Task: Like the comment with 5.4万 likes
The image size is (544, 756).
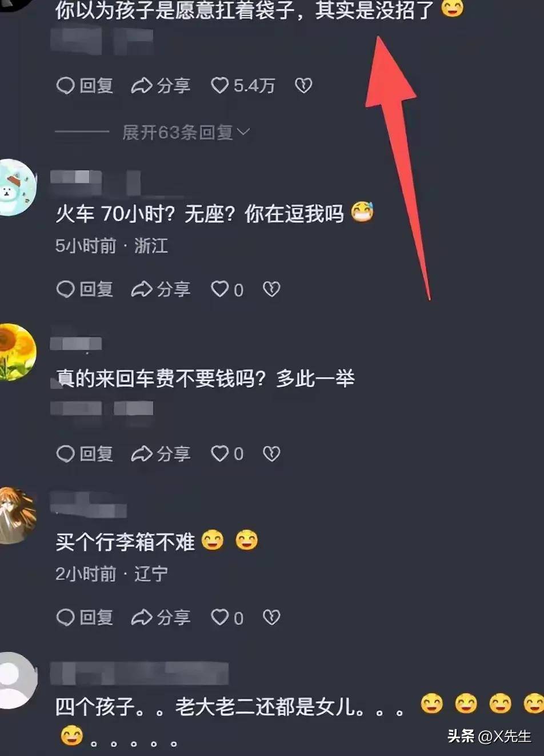Action: (x=242, y=86)
